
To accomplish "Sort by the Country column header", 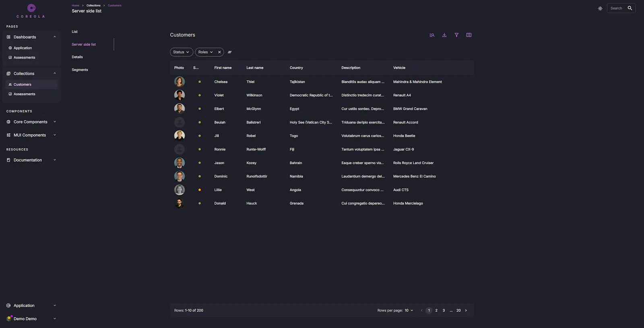I will [296, 68].
